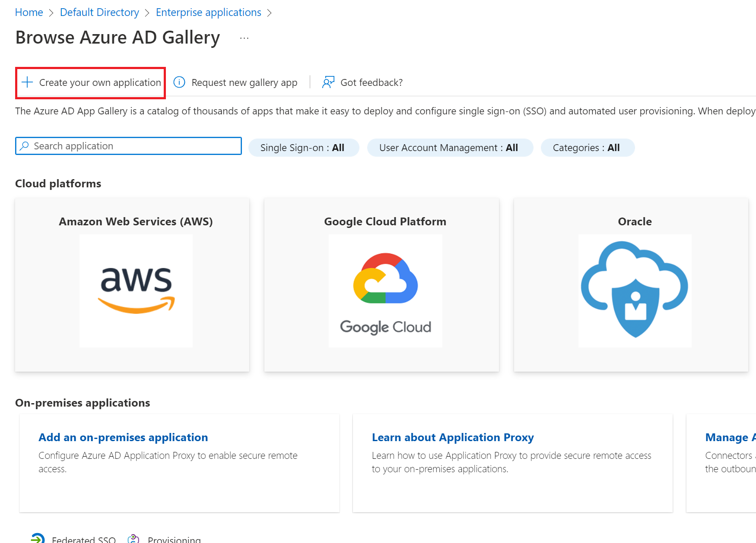
Task: Select the Oracle card title
Action: coord(635,221)
